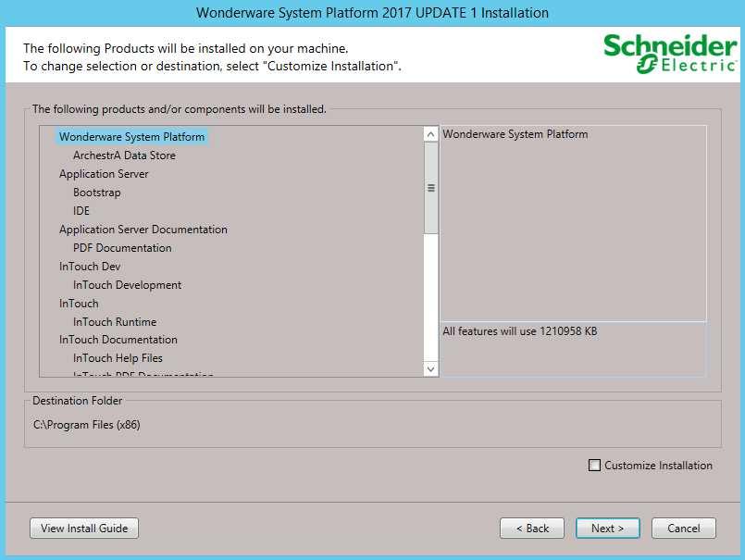The height and width of the screenshot is (560, 745).
Task: Cancel the installation
Action: coord(683,529)
